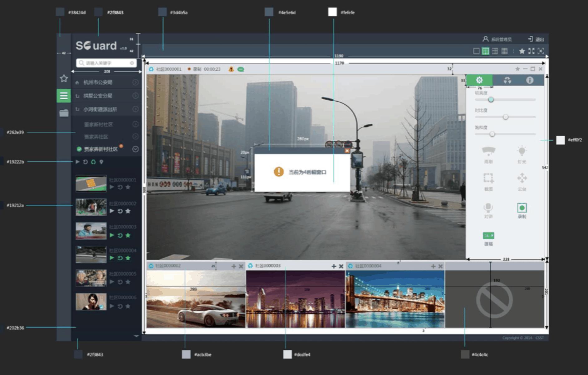
Task: Click play icon above the camera list
Action: click(x=77, y=162)
